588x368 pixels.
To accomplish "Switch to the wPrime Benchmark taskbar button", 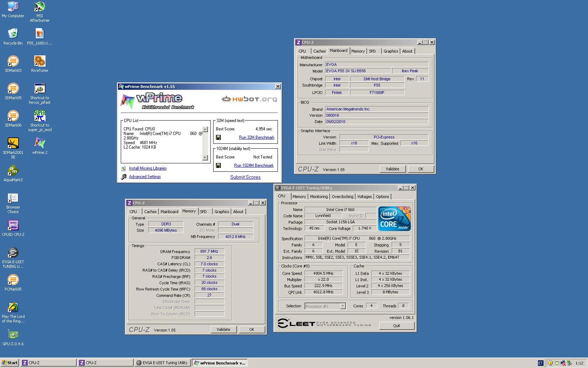I will pos(219,363).
